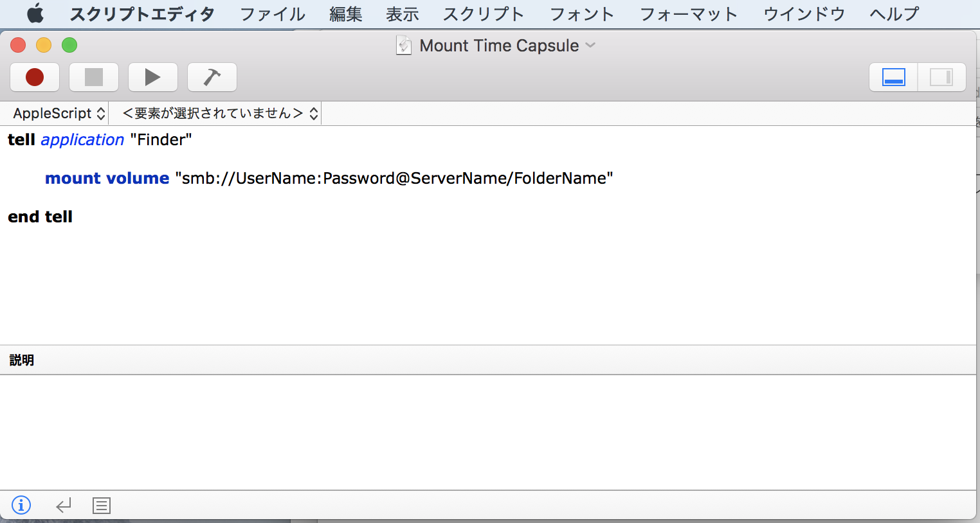Close the window with red button
Screen dimensions: 980x523
18,45
